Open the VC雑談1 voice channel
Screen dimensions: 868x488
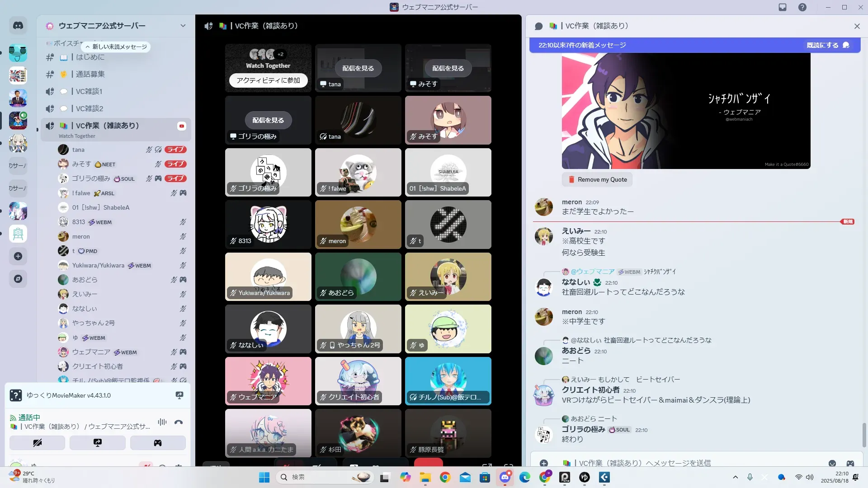[89, 91]
